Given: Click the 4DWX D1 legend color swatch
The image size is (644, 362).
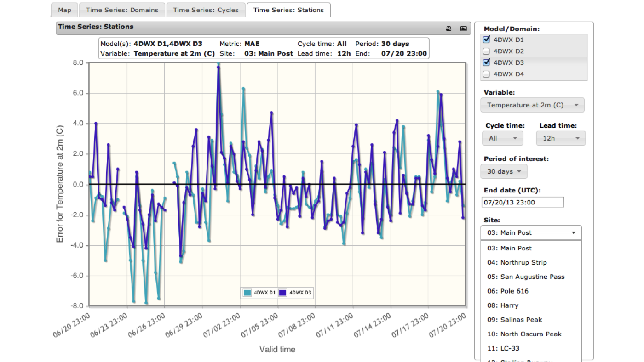Looking at the screenshot, I should tap(247, 293).
